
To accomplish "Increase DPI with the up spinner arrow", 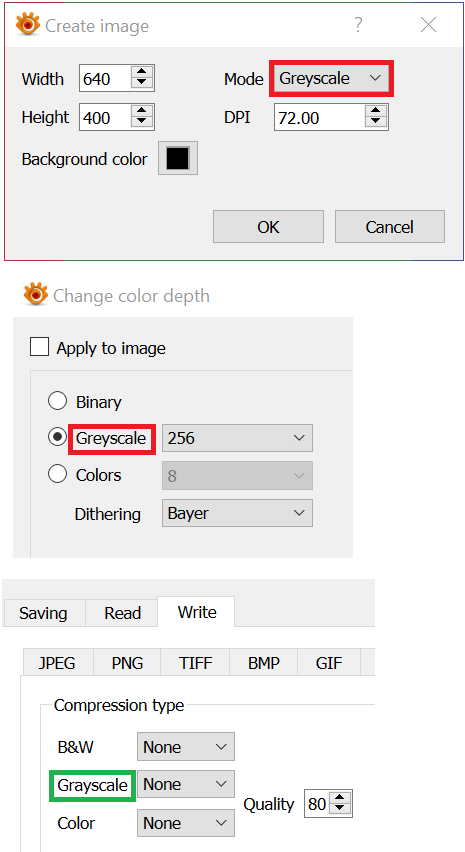I will click(375, 111).
